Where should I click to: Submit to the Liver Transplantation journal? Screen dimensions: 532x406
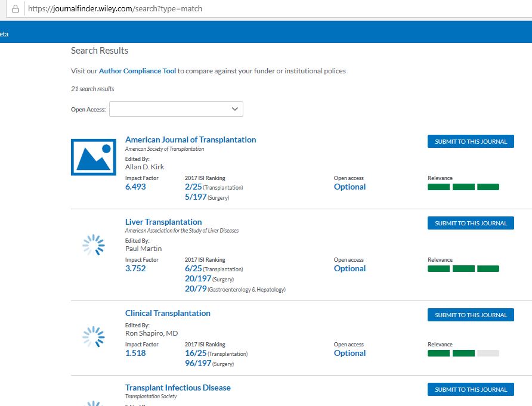(471, 223)
